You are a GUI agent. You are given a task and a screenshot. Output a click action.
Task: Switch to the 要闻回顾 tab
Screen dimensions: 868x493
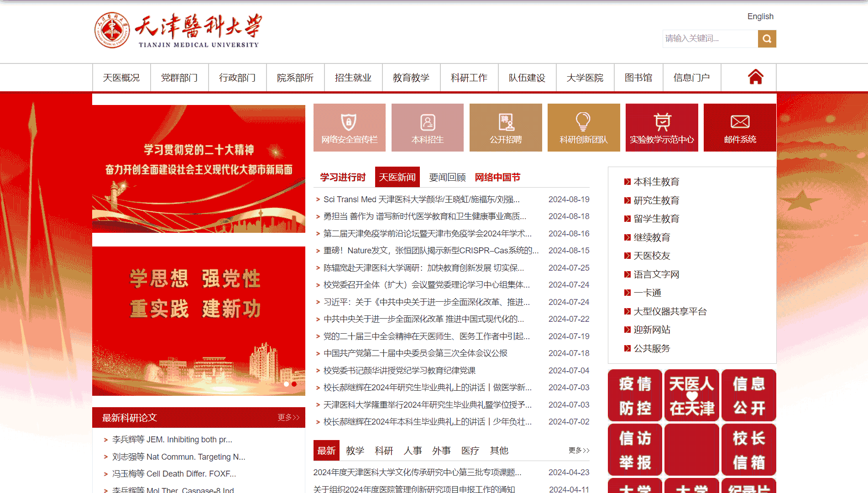tap(447, 177)
